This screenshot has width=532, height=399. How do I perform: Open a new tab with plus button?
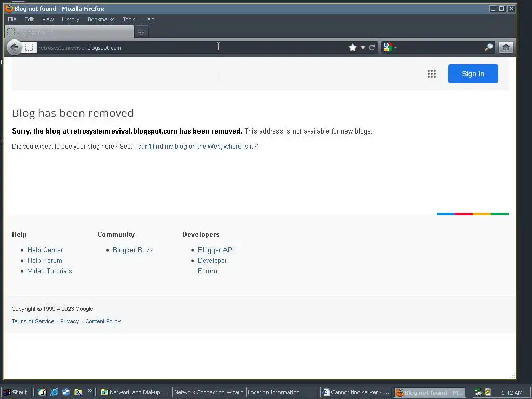[141, 32]
